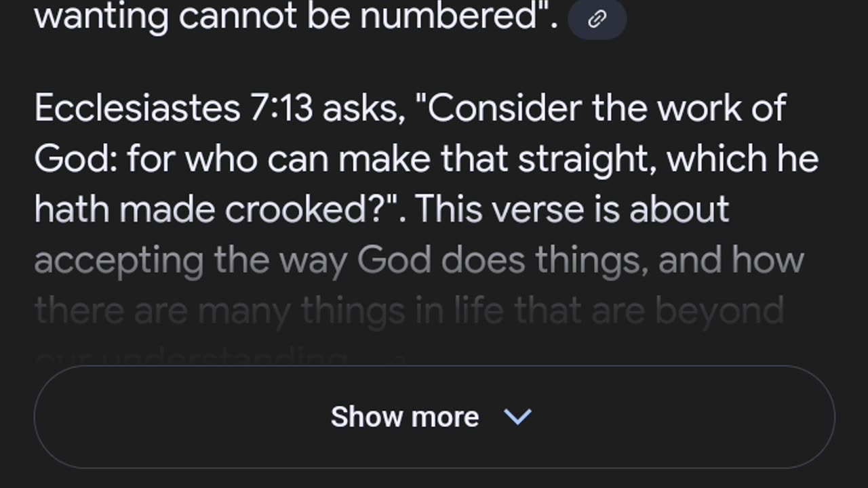This screenshot has width=868, height=488.
Task: Click the phrase "which he" in the quote
Action: (743, 159)
